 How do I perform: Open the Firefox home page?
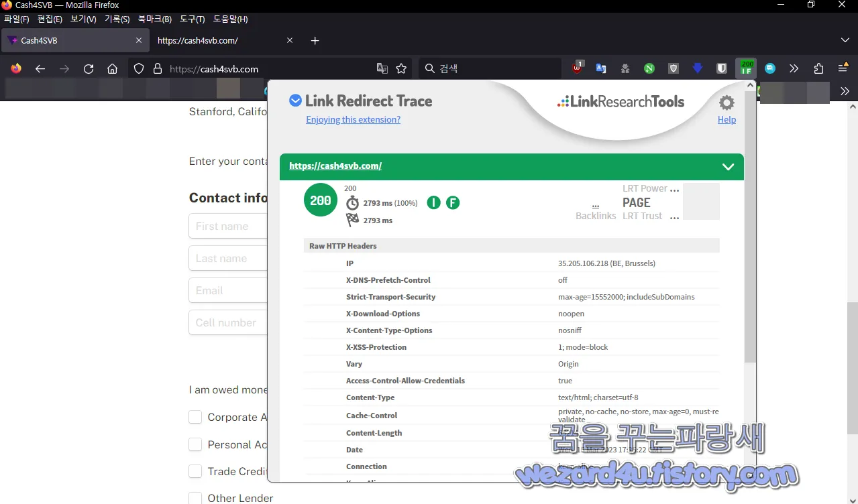pos(113,68)
